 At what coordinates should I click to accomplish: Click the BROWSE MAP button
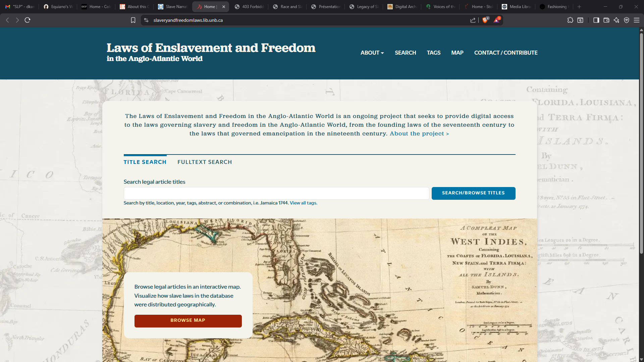point(188,321)
